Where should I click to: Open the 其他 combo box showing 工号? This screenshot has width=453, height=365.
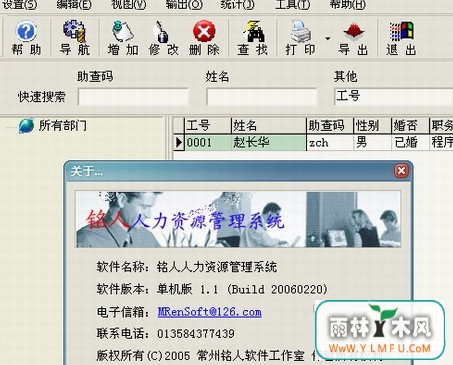tap(393, 97)
